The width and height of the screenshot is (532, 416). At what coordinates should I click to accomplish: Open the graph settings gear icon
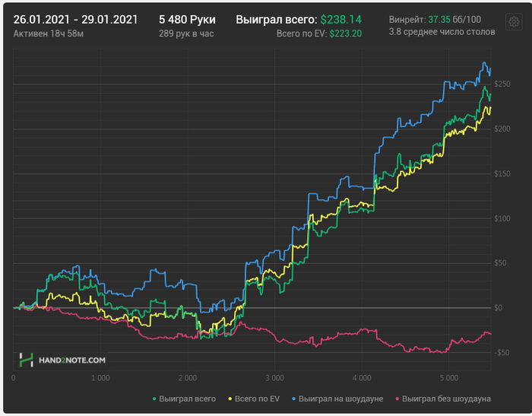[514, 22]
